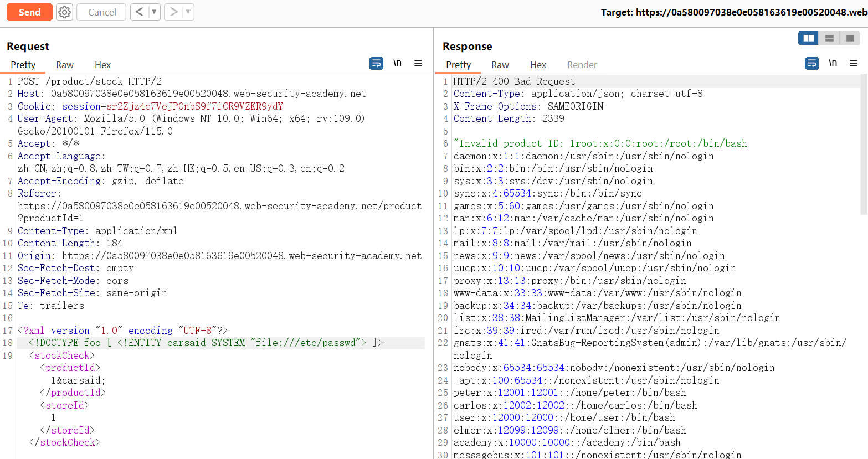Toggle word wrap in Response panel

pyautogui.click(x=811, y=63)
